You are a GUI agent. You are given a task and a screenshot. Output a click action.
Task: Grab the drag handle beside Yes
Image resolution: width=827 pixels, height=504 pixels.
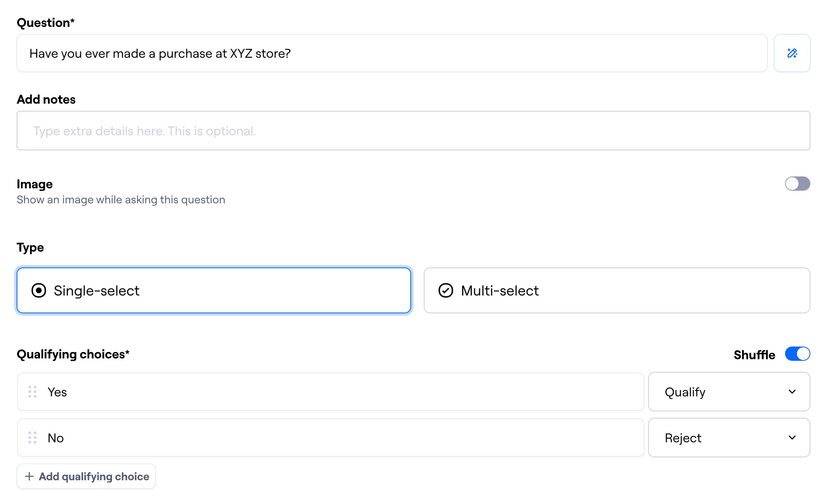coord(32,392)
